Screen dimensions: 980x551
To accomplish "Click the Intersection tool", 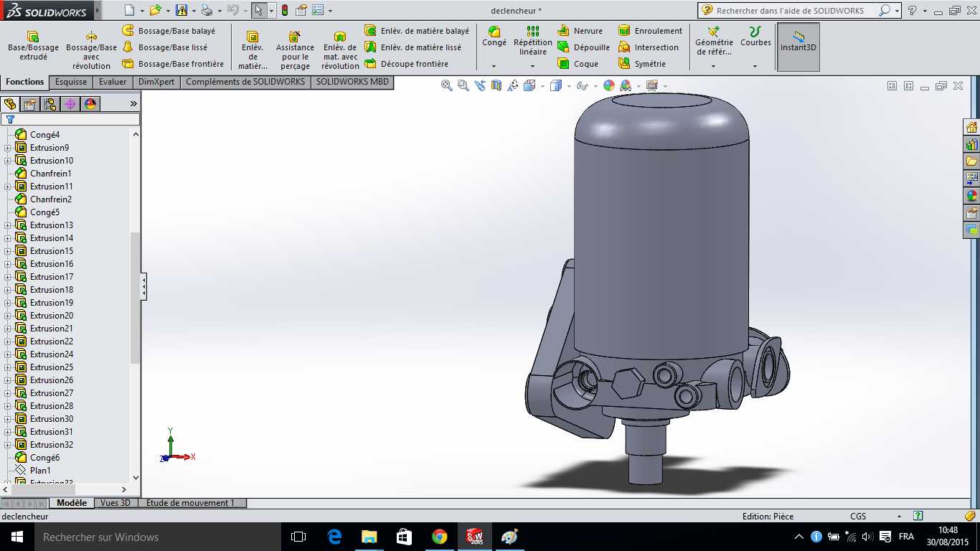I will [649, 47].
